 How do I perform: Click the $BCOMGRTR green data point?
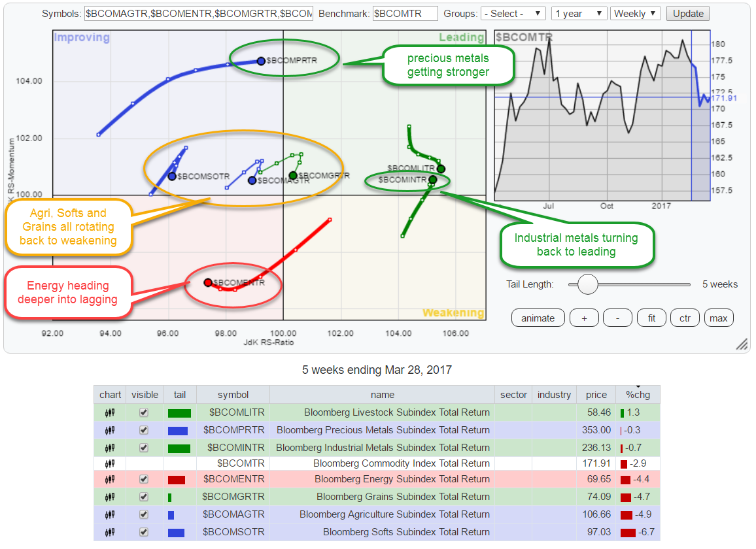click(293, 175)
